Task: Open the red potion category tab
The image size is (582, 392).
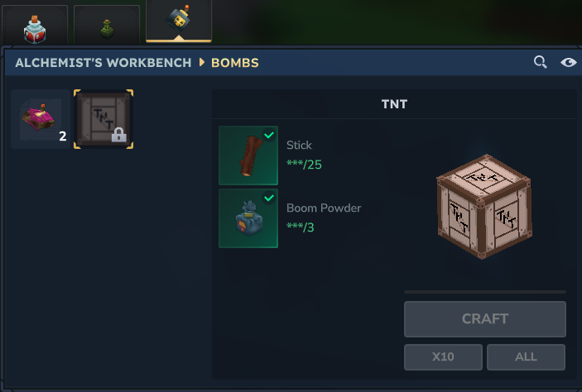Action: pos(35,25)
